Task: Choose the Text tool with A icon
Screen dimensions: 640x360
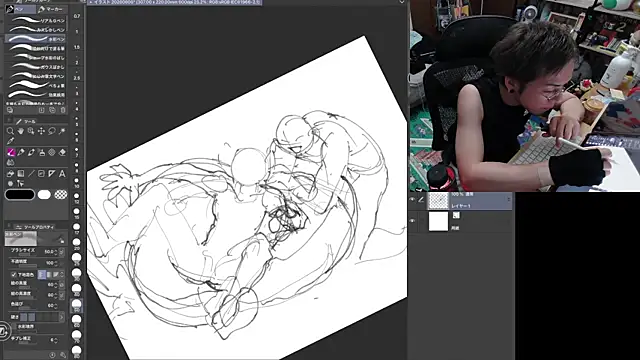Action: pos(62,174)
